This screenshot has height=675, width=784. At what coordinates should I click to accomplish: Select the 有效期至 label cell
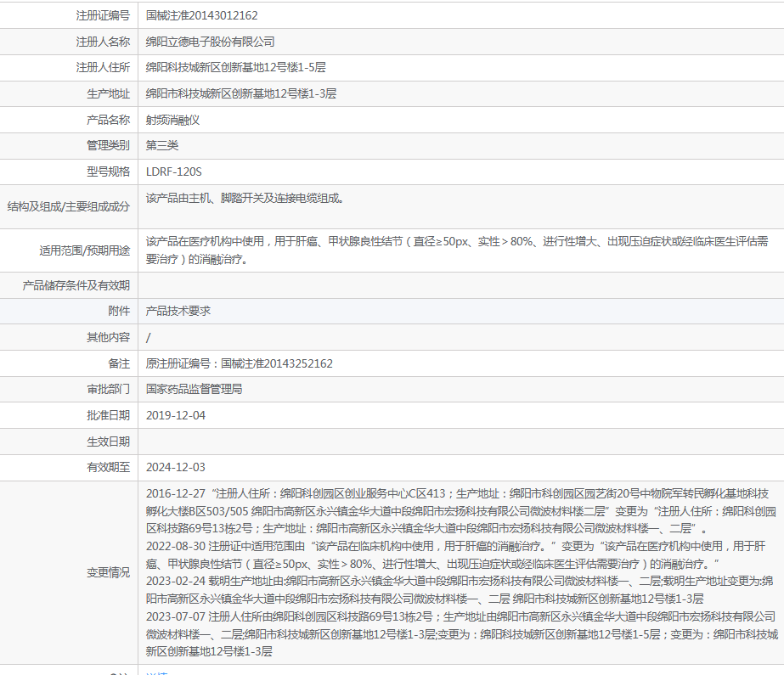pos(108,467)
